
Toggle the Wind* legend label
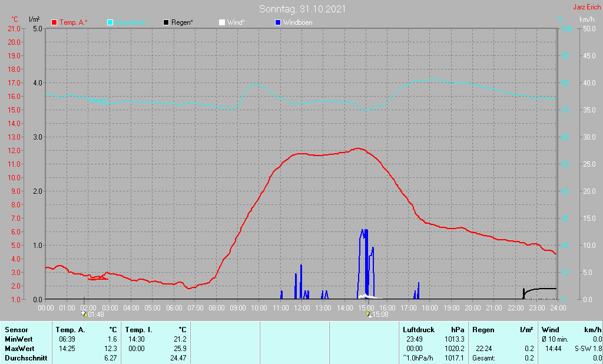236,22
